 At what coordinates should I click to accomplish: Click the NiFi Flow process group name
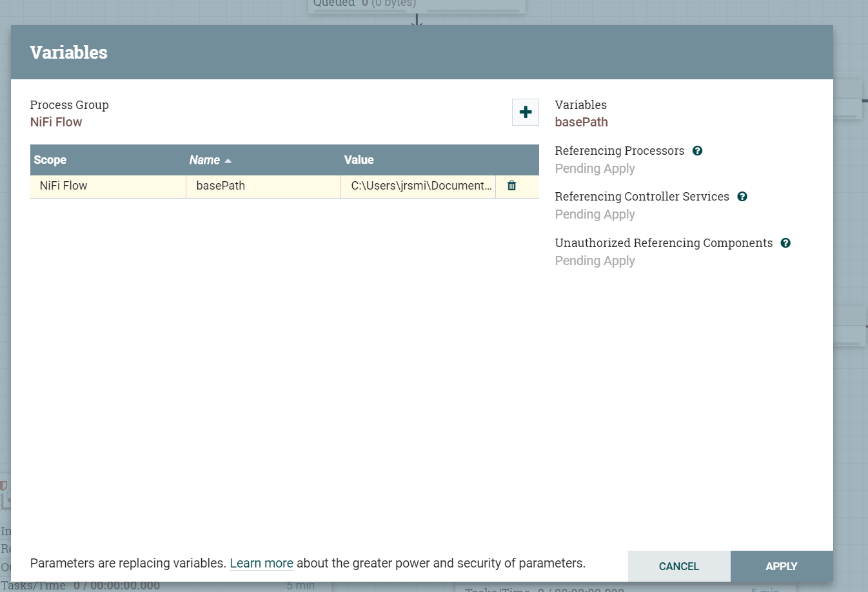(x=56, y=122)
